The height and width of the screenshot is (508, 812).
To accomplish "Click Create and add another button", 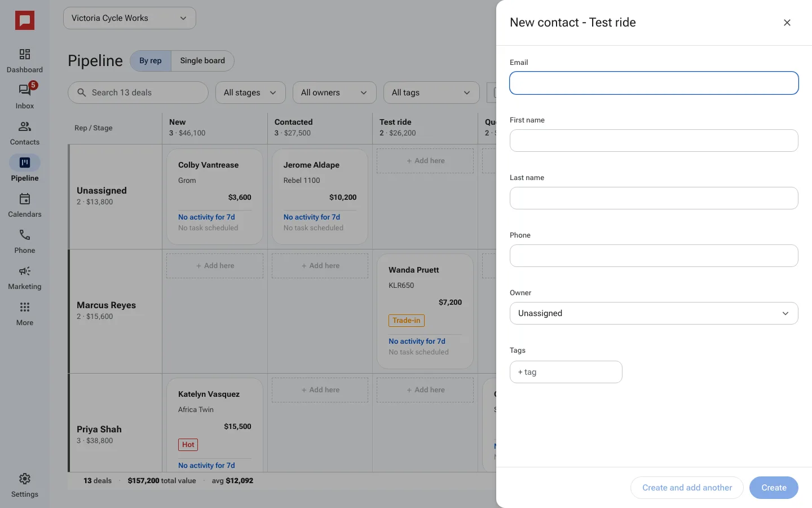I will (687, 488).
